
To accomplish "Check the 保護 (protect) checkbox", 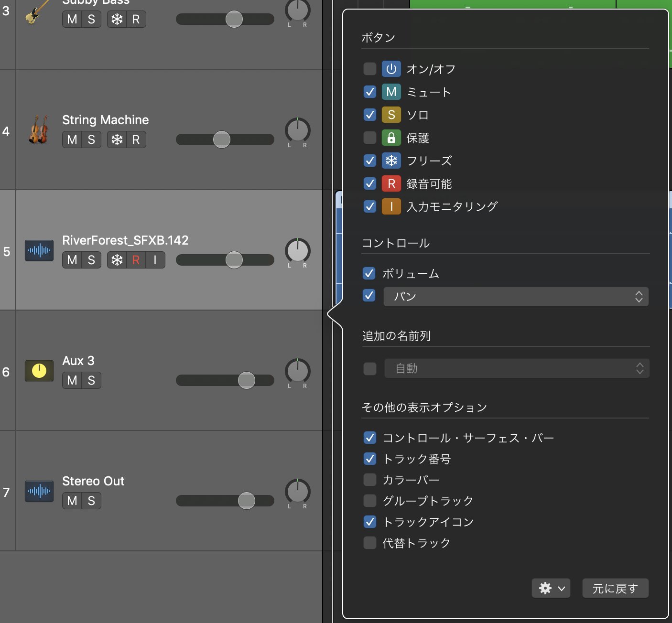I will [370, 138].
